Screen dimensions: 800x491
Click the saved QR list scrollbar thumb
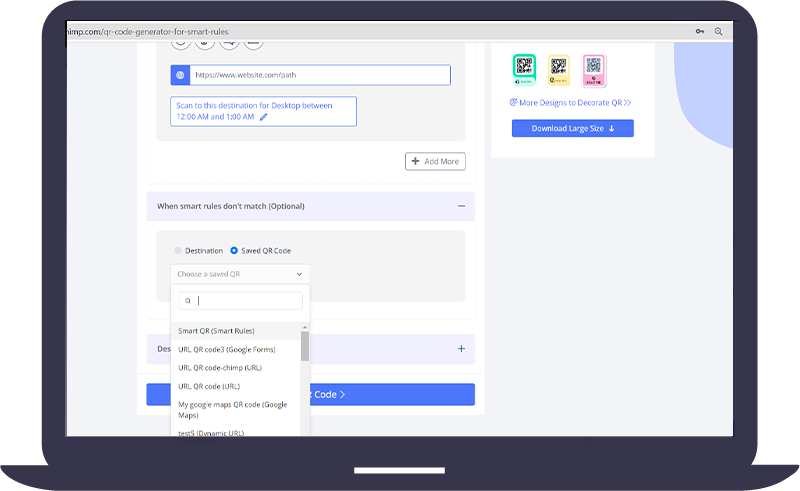305,346
